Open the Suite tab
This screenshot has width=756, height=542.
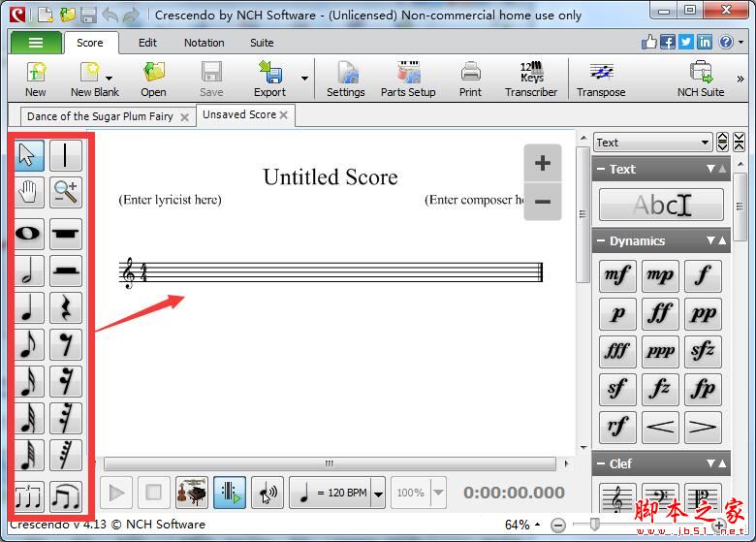[262, 43]
